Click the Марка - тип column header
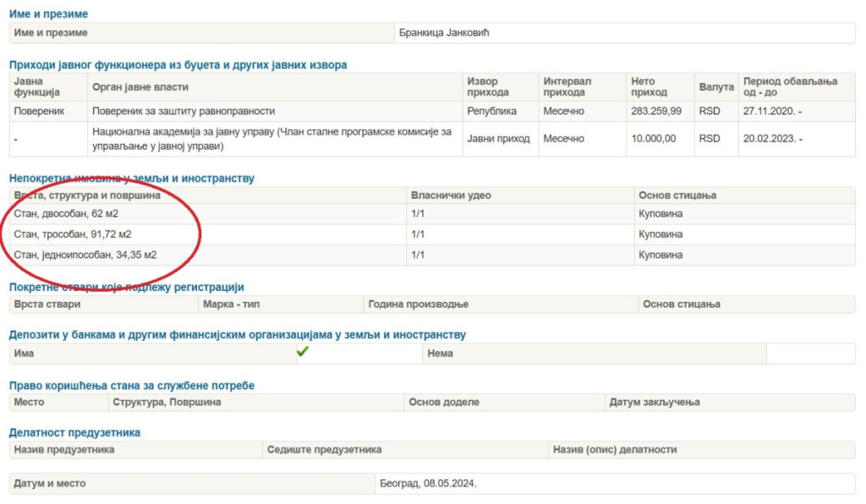Screen dimensions: 866x504 [230, 304]
